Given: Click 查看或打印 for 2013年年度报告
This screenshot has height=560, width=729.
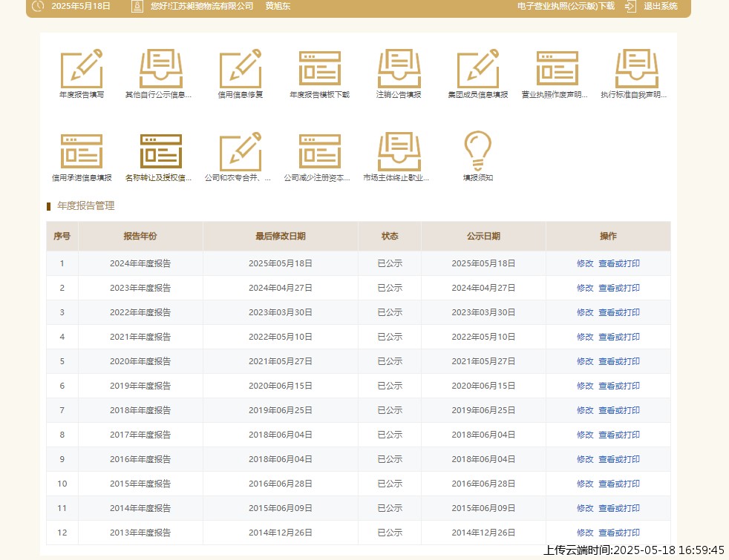Looking at the screenshot, I should 619,533.
